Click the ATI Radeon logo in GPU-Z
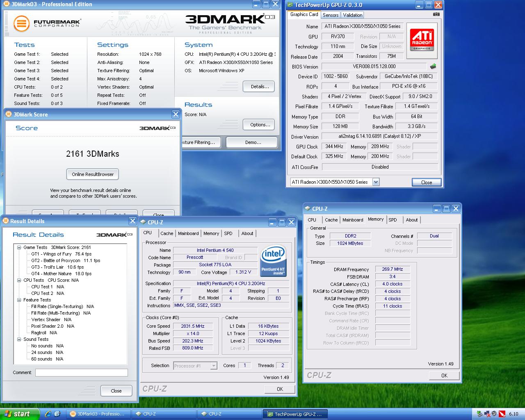This screenshot has width=525, height=420. click(422, 40)
